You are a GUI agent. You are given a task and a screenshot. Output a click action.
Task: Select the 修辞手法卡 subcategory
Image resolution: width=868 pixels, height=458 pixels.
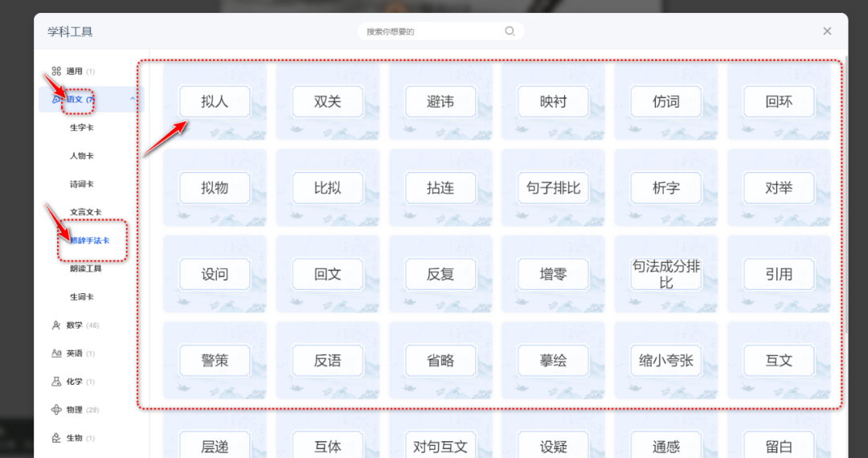coord(89,240)
